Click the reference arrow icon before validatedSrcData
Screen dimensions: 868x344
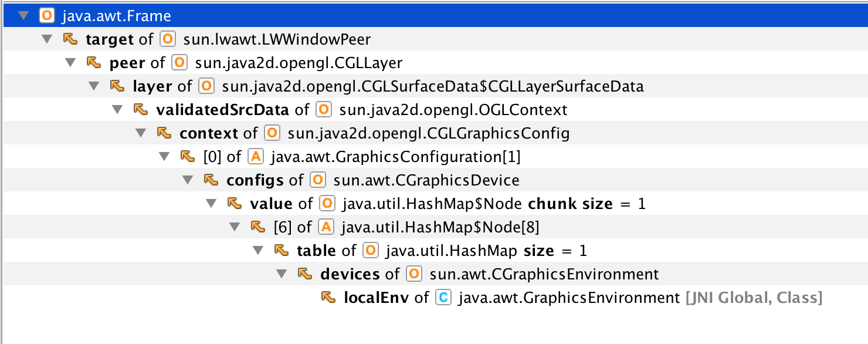[140, 110]
